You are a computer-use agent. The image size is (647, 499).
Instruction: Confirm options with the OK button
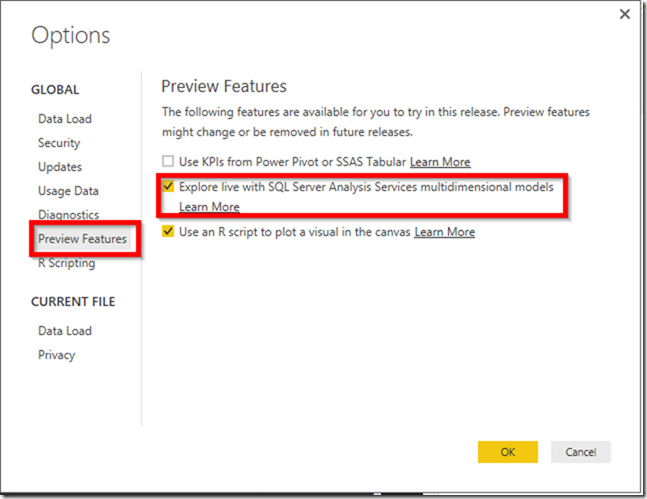[x=508, y=452]
